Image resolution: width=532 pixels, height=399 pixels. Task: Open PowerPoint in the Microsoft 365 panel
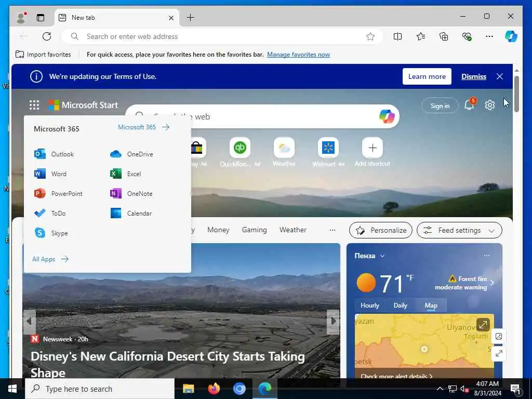point(58,193)
